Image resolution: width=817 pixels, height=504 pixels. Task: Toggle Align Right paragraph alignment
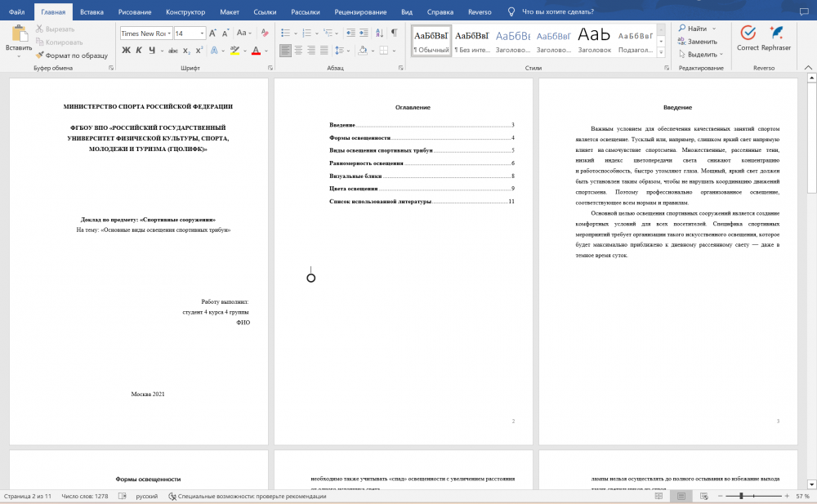[311, 51]
